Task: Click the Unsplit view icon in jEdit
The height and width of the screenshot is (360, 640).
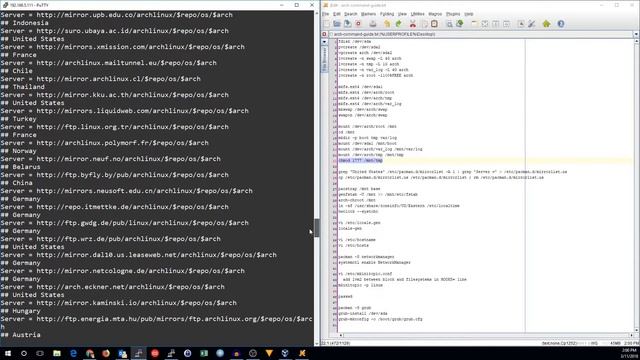Action: (485, 24)
